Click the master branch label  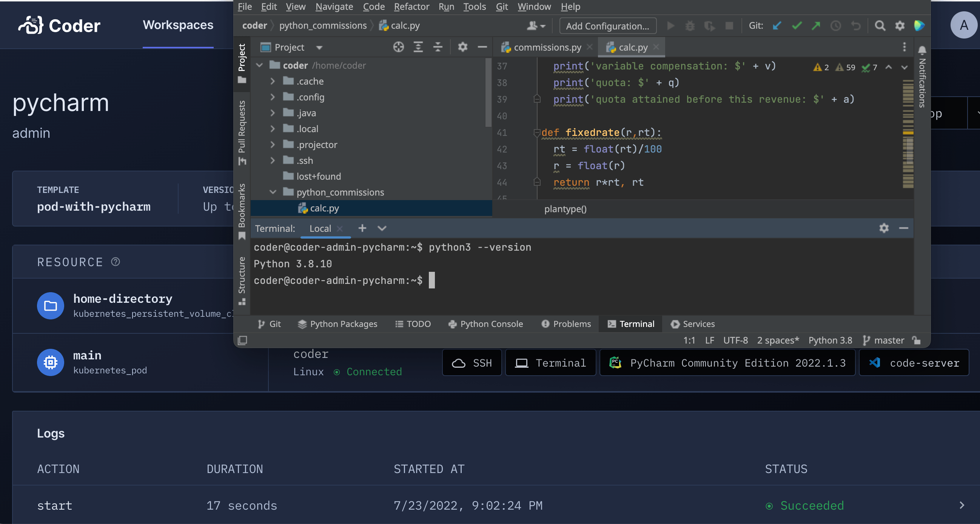pos(888,340)
